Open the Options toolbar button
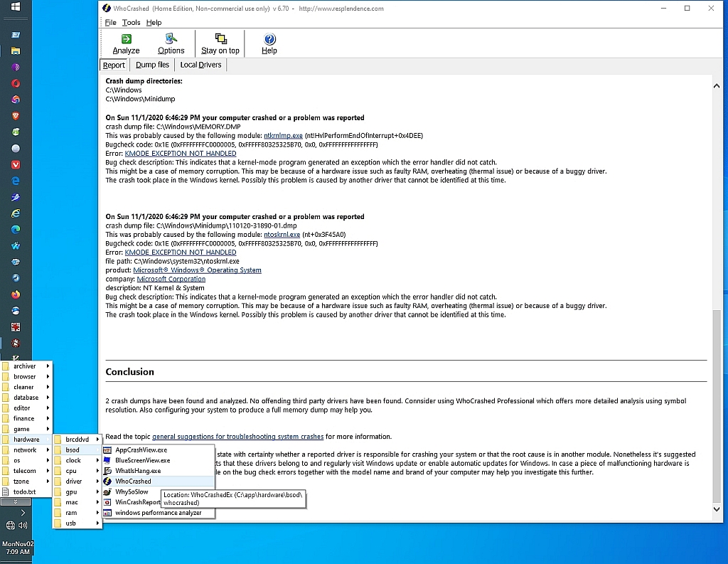The height and width of the screenshot is (564, 728). click(x=171, y=44)
